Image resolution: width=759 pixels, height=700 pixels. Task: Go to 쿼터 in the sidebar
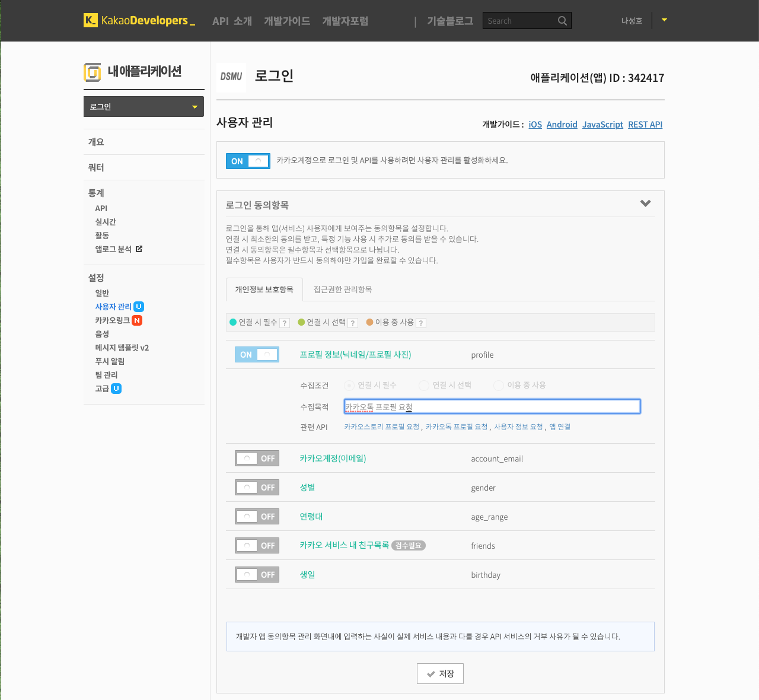point(96,167)
